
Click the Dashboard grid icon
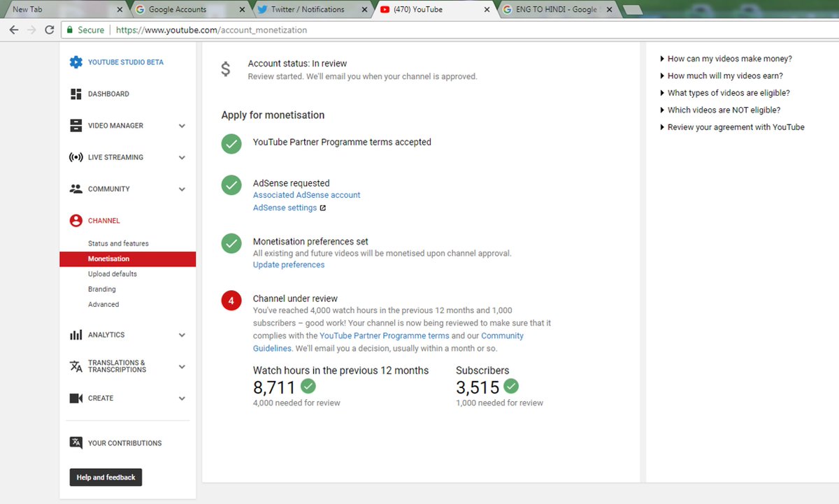click(76, 94)
